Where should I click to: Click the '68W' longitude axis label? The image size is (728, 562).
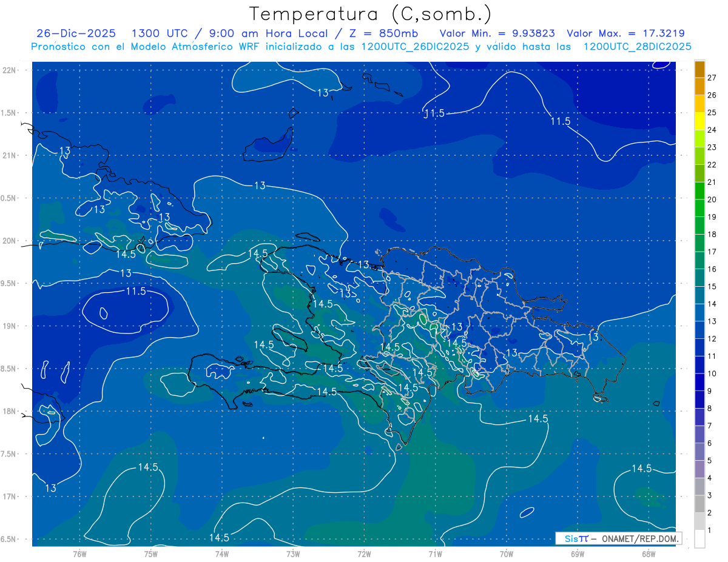648,554
